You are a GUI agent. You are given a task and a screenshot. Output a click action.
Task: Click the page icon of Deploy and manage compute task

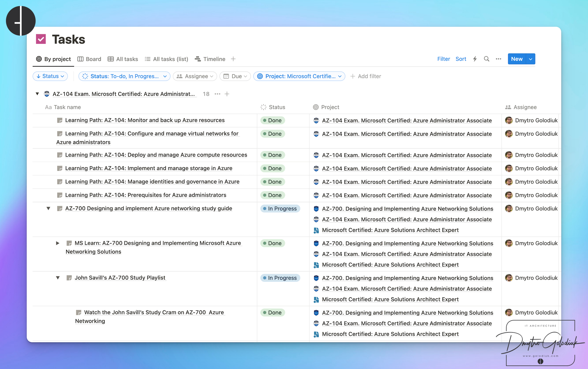point(60,155)
